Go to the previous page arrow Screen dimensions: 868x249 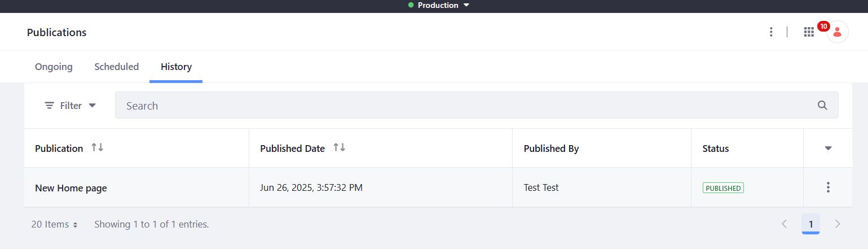784,224
